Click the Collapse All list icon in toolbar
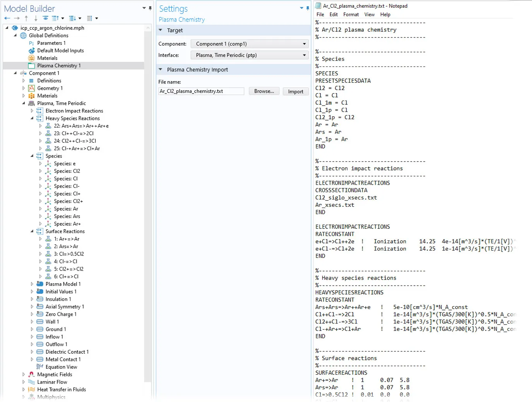This screenshot has width=532, height=402. click(x=55, y=18)
